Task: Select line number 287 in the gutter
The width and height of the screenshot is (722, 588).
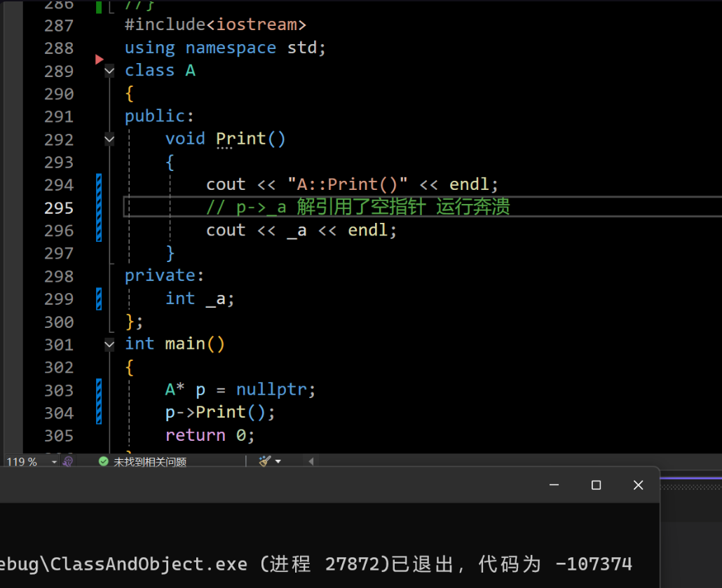Action: point(59,26)
